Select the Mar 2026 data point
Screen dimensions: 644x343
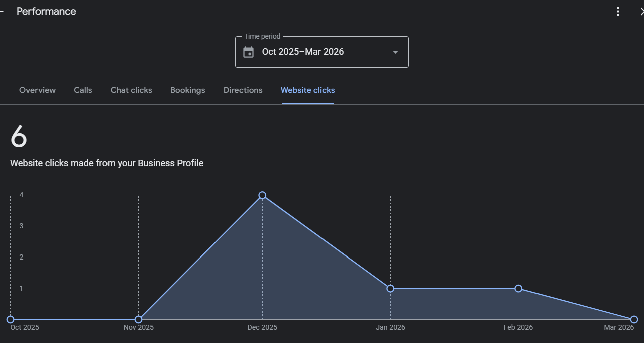click(634, 319)
